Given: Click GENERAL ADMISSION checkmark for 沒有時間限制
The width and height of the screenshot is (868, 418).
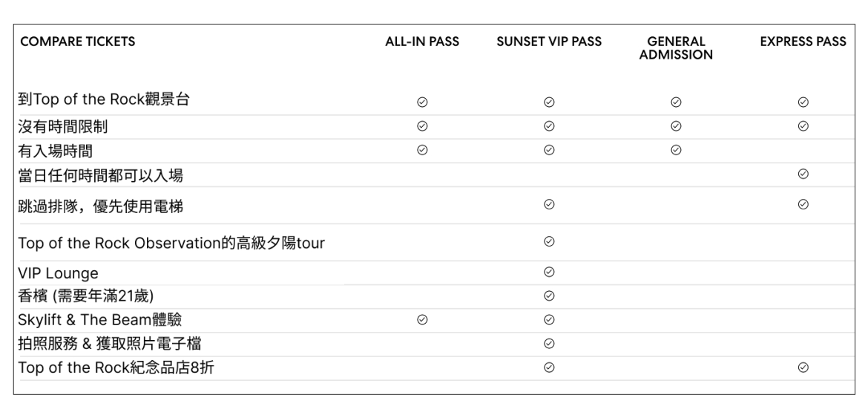Looking at the screenshot, I should [676, 125].
